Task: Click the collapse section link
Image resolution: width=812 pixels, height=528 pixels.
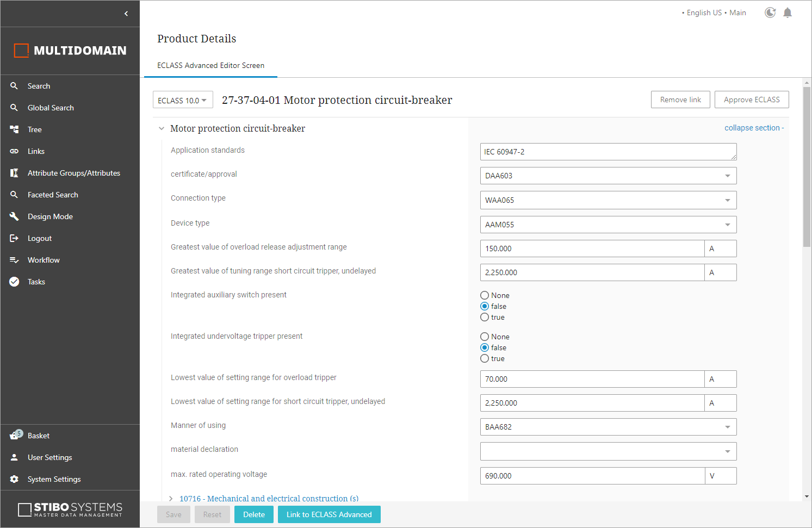Action: [x=753, y=128]
